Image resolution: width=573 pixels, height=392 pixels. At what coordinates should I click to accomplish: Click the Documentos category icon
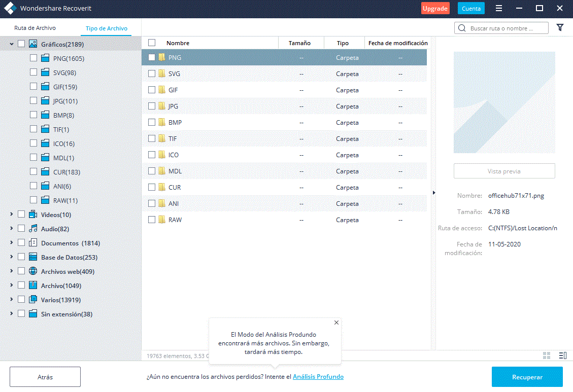pos(33,243)
